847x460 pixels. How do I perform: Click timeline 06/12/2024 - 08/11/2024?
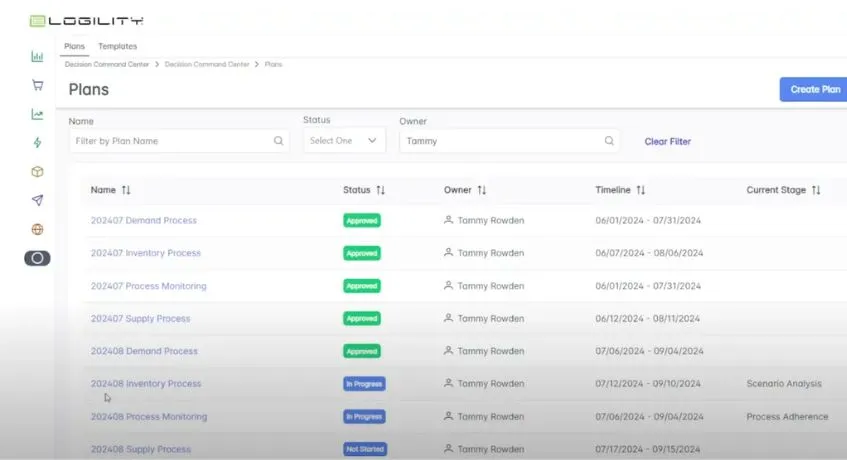click(x=648, y=319)
